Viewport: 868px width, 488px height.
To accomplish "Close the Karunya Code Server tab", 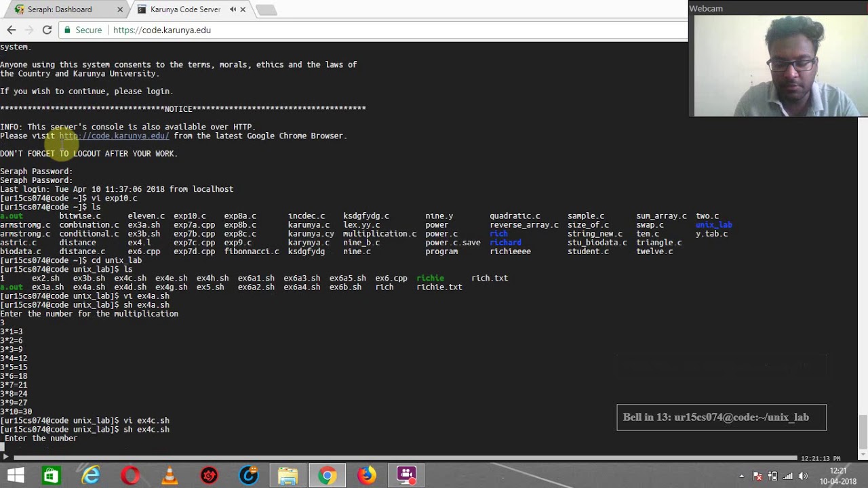I will [243, 9].
